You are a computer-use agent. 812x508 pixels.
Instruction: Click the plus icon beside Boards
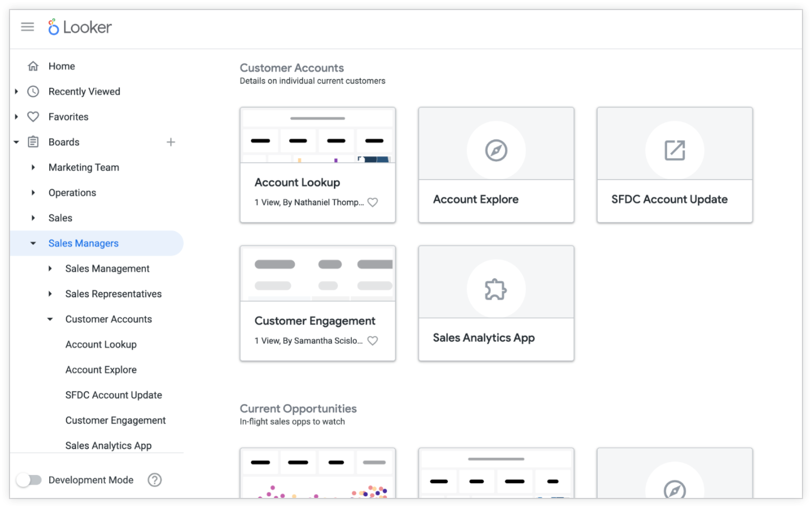(x=171, y=142)
